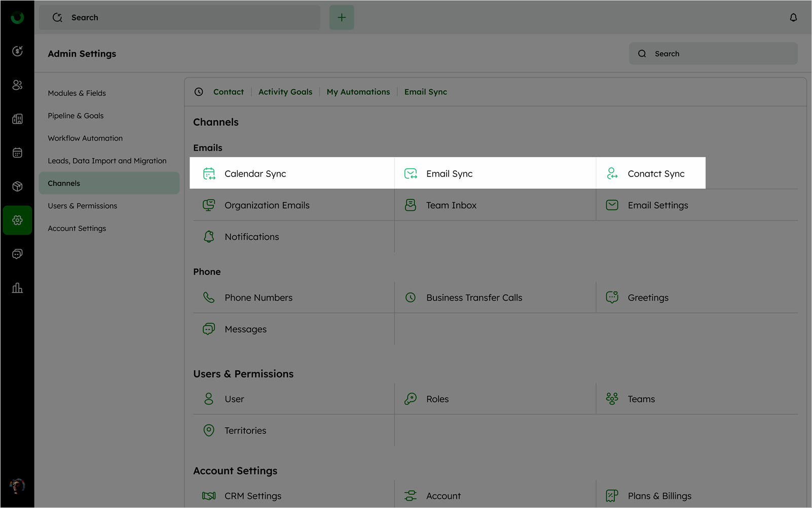812x508 pixels.
Task: Click the Conatct Sync person icon
Action: [x=612, y=173]
